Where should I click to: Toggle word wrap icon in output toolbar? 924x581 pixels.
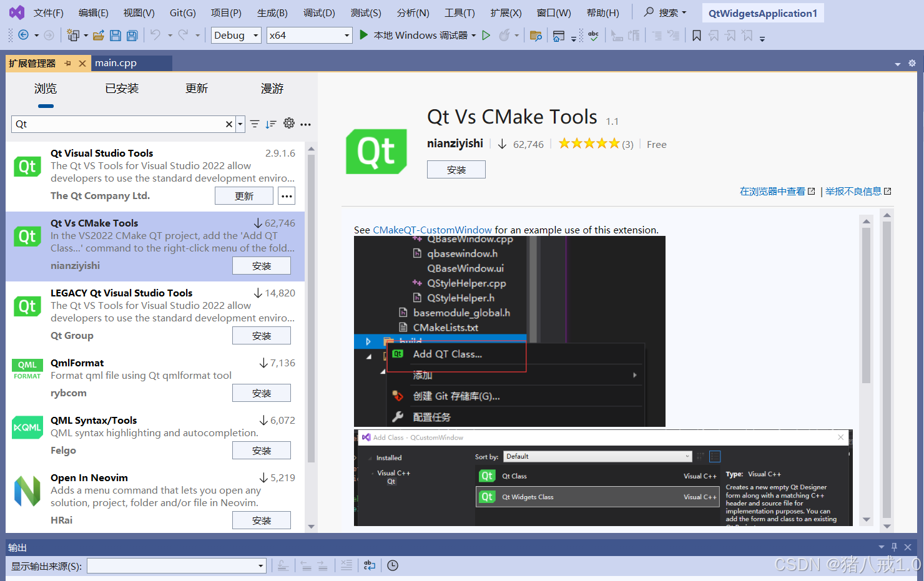370,565
